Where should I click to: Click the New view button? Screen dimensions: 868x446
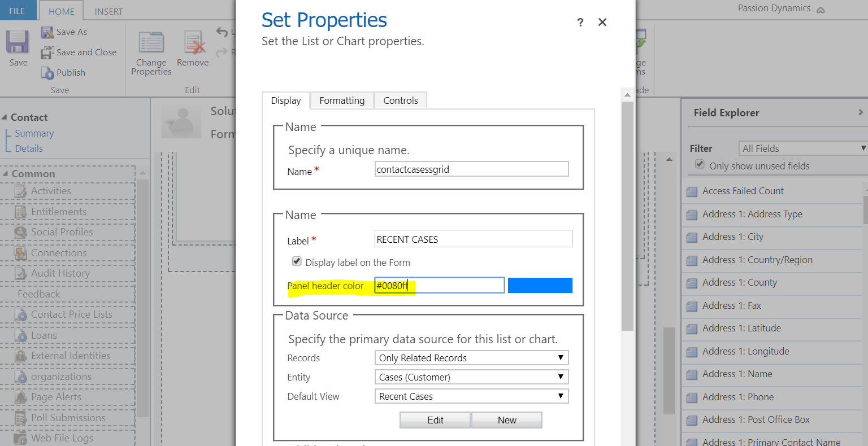507,420
